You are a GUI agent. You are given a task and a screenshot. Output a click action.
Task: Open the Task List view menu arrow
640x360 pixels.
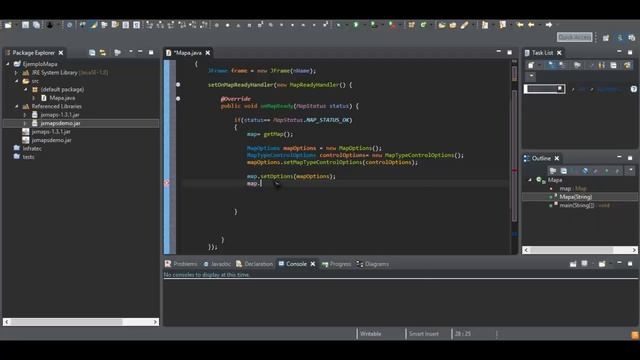pyautogui.click(x=531, y=76)
